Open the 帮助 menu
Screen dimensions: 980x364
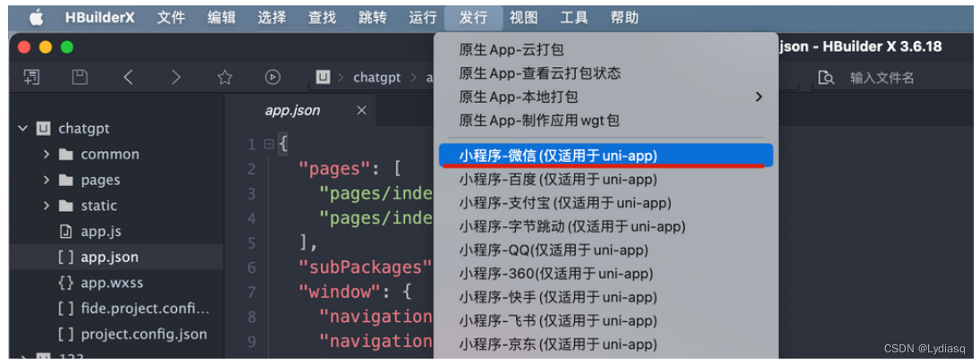click(624, 18)
